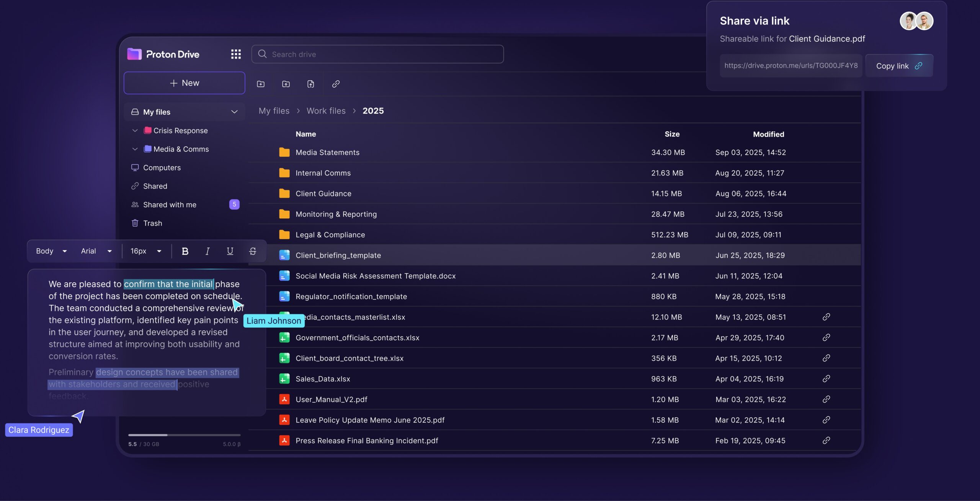Toggle strikethrough formatting
This screenshot has width=980, height=501.
[x=253, y=251]
